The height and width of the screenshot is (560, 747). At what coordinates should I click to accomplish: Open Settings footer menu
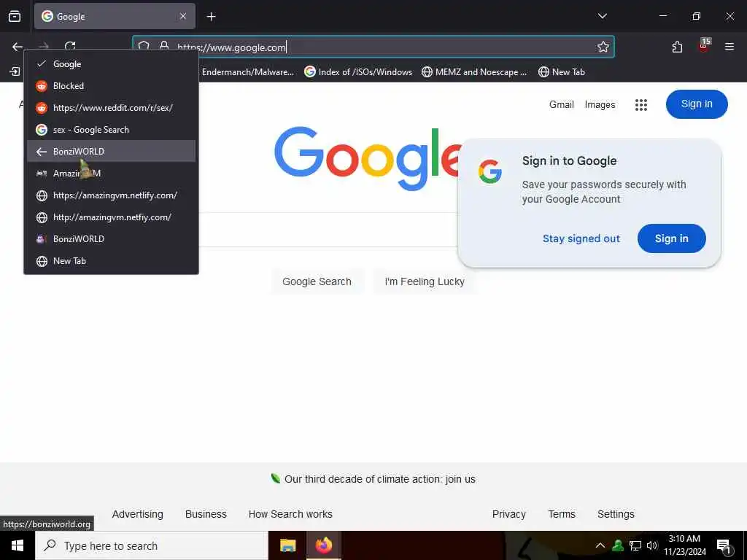pyautogui.click(x=616, y=514)
